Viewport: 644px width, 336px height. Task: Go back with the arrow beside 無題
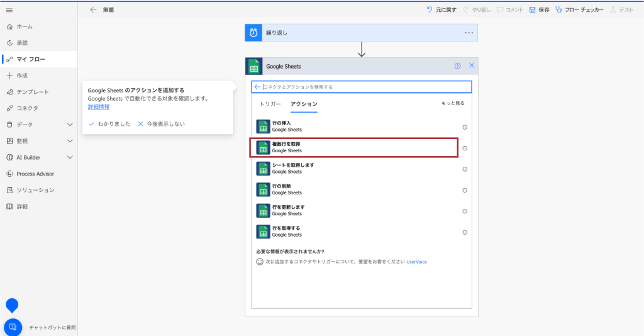coord(93,10)
